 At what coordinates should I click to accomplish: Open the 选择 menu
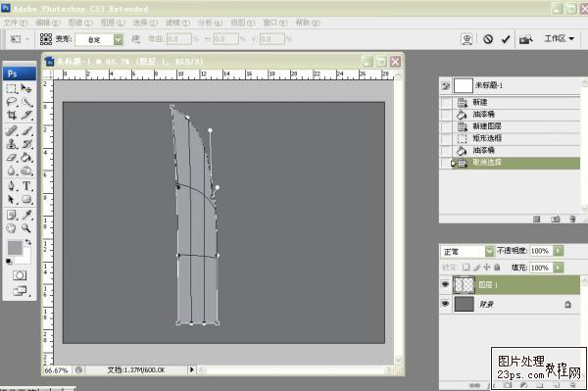click(x=145, y=23)
